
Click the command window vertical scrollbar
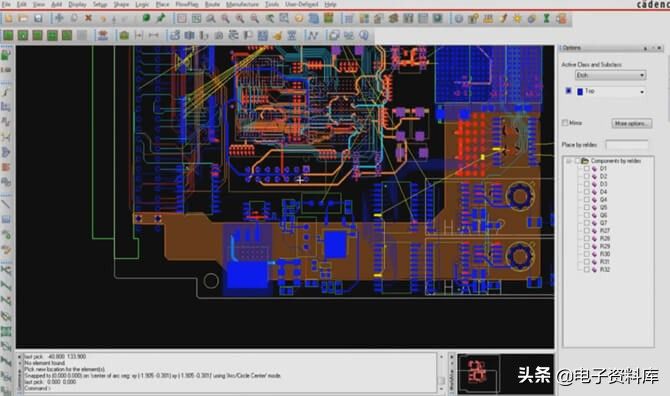[x=441, y=373]
